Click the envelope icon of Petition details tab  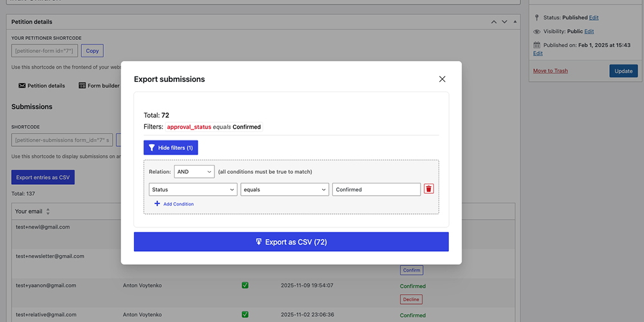click(x=22, y=86)
